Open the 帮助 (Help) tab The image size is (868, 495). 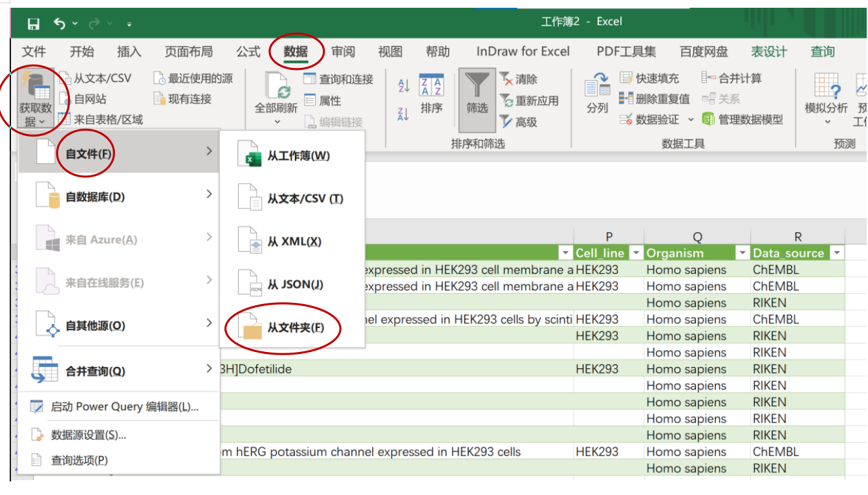[438, 52]
